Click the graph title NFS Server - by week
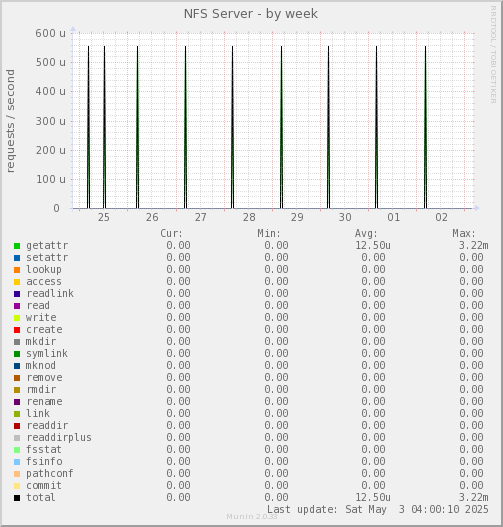 coord(251,14)
